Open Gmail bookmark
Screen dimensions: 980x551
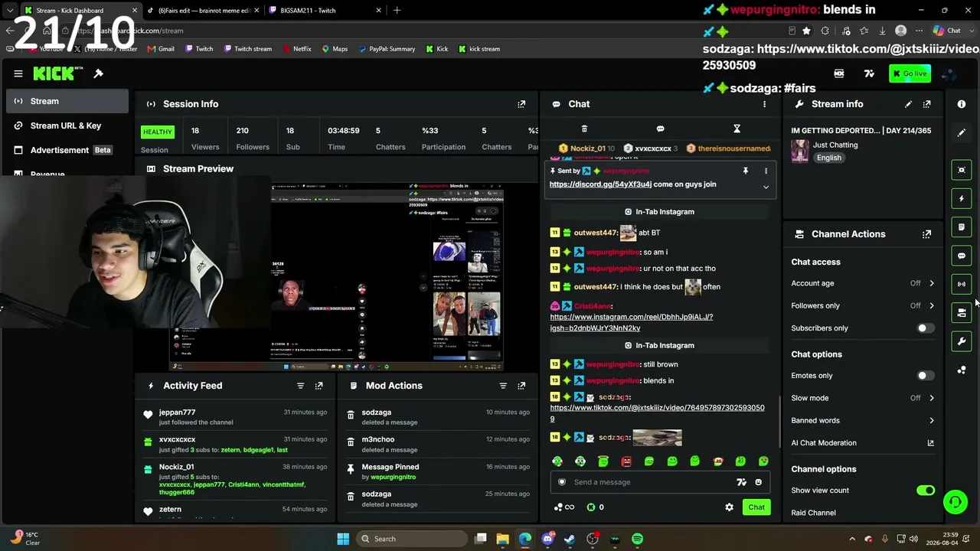point(161,49)
